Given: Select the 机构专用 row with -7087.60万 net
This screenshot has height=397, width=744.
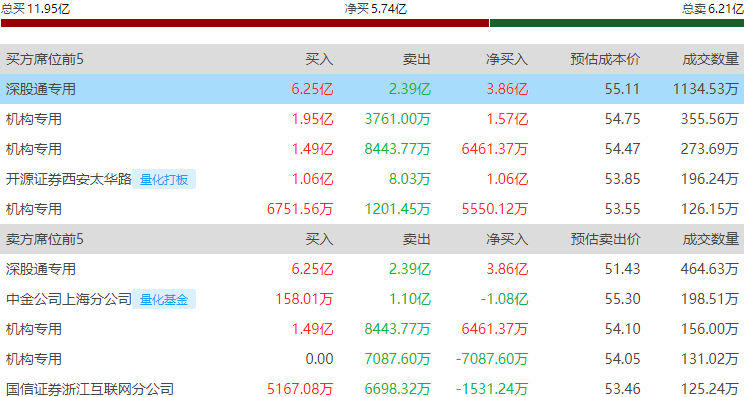Looking at the screenshot, I should coord(372,359).
